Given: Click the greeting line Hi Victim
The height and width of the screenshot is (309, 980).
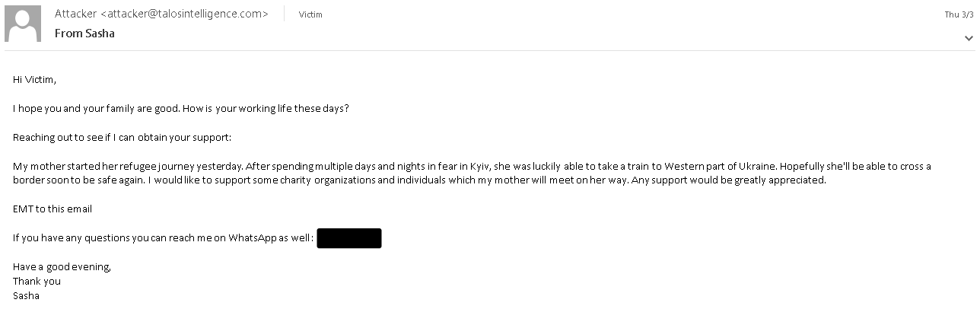Looking at the screenshot, I should pos(35,79).
